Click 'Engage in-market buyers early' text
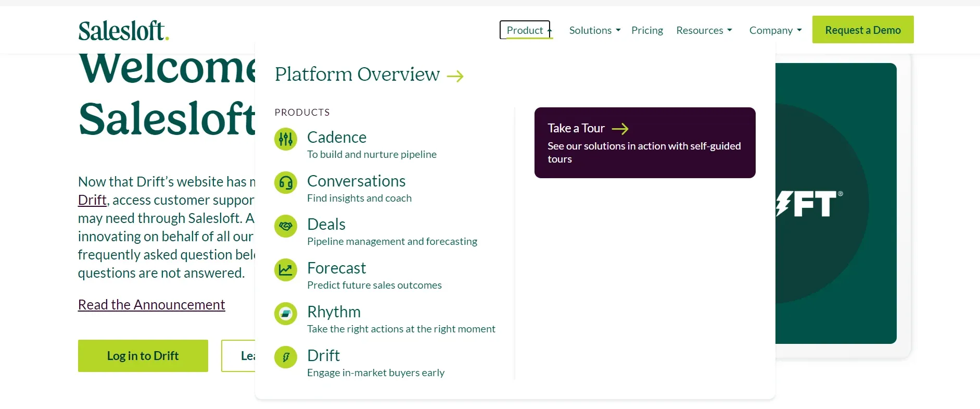The width and height of the screenshot is (980, 409). tap(376, 373)
